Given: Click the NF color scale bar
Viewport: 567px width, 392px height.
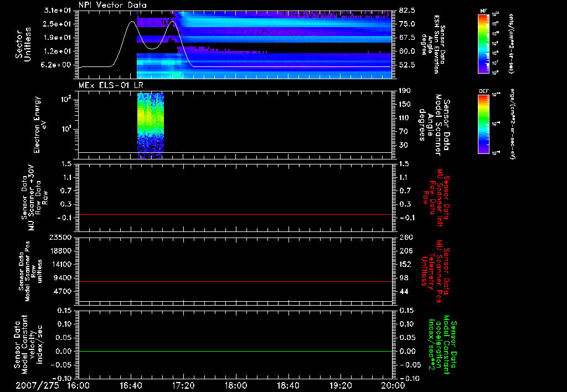Looking at the screenshot, I should click(483, 44).
